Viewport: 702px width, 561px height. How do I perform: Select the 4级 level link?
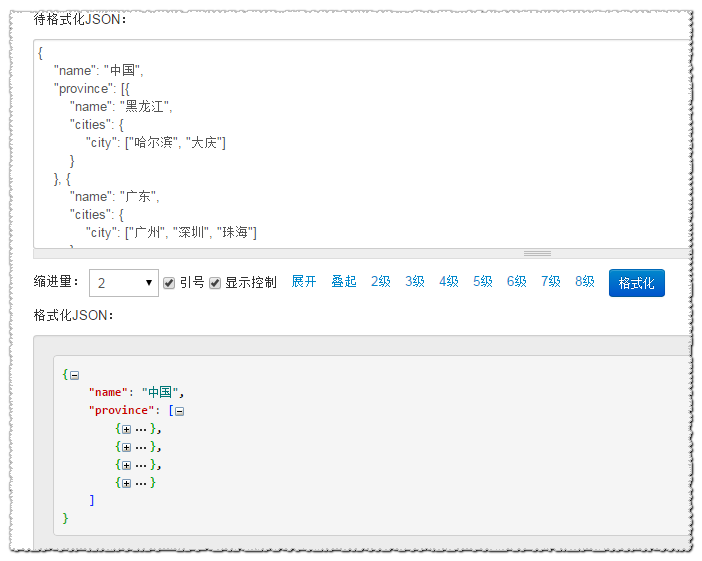[x=449, y=282]
